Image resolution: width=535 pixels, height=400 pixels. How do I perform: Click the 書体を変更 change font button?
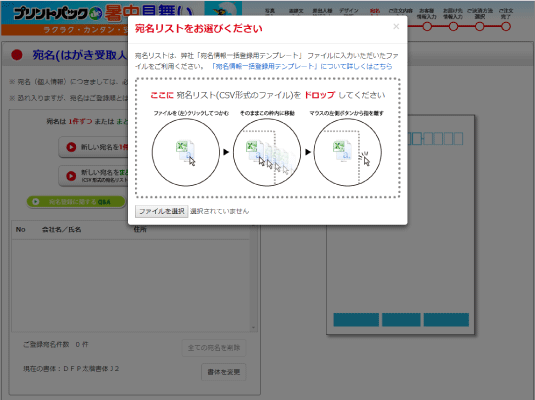(223, 372)
